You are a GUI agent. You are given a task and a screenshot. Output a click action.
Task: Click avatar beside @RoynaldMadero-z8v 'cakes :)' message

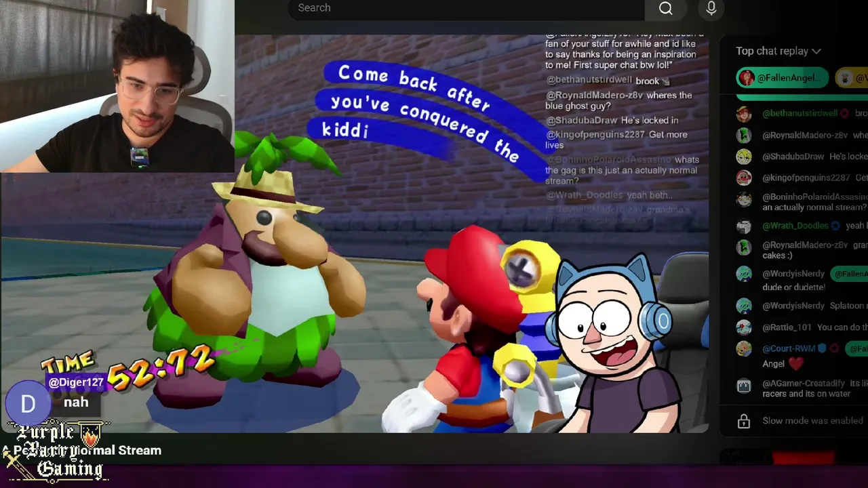[x=744, y=247]
